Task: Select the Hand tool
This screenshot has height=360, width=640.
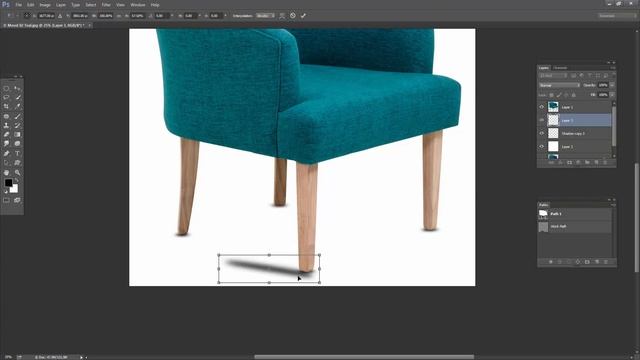Action: tap(6, 173)
